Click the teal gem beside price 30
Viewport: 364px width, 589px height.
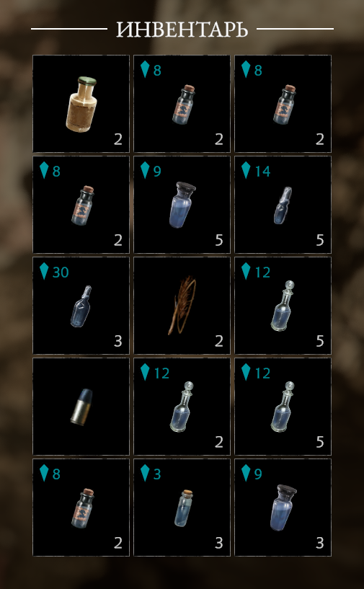tap(44, 272)
